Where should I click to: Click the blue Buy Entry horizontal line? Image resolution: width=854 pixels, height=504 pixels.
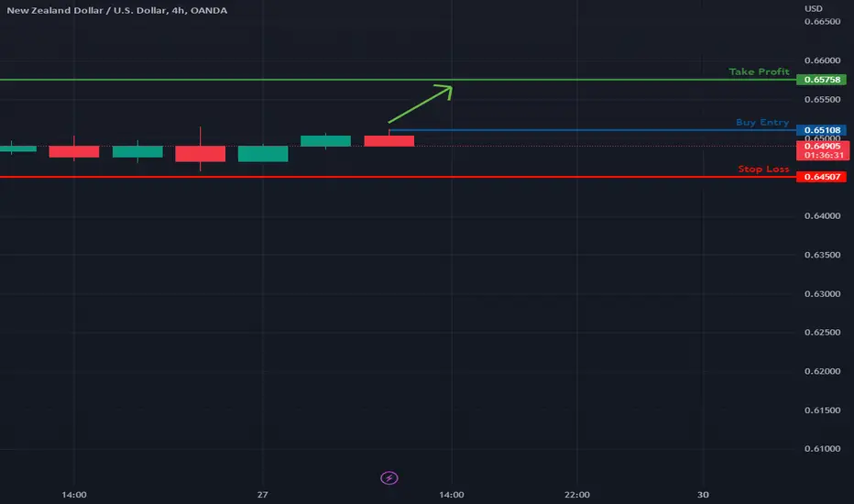tap(593, 130)
